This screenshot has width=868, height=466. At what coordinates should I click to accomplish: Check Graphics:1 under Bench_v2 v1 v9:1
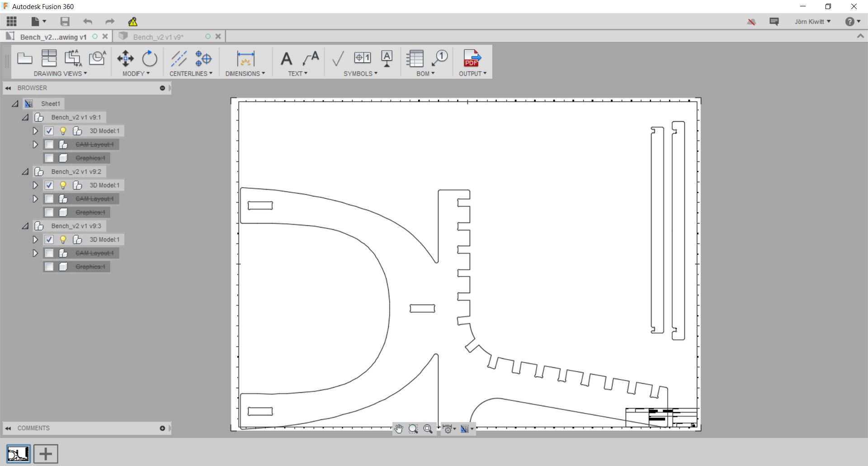(x=49, y=158)
